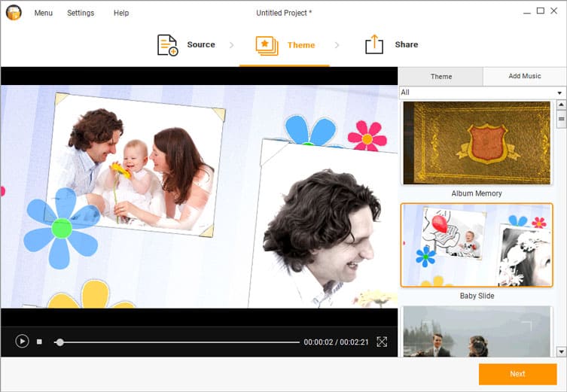Switch to the Add Music tab
The image size is (567, 392).
[x=525, y=76]
